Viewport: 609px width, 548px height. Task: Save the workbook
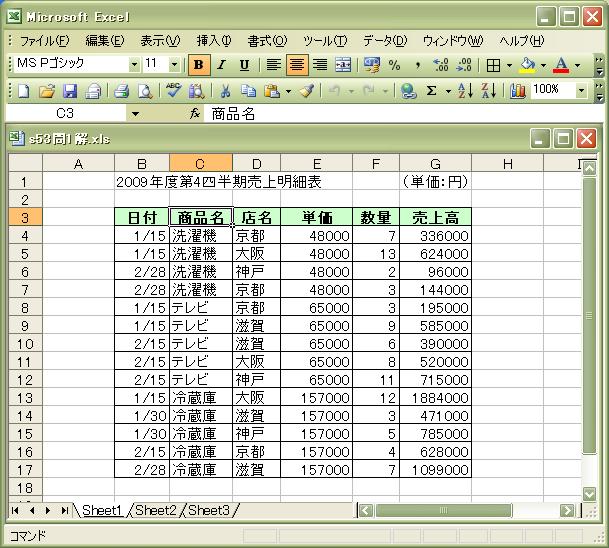[x=70, y=91]
